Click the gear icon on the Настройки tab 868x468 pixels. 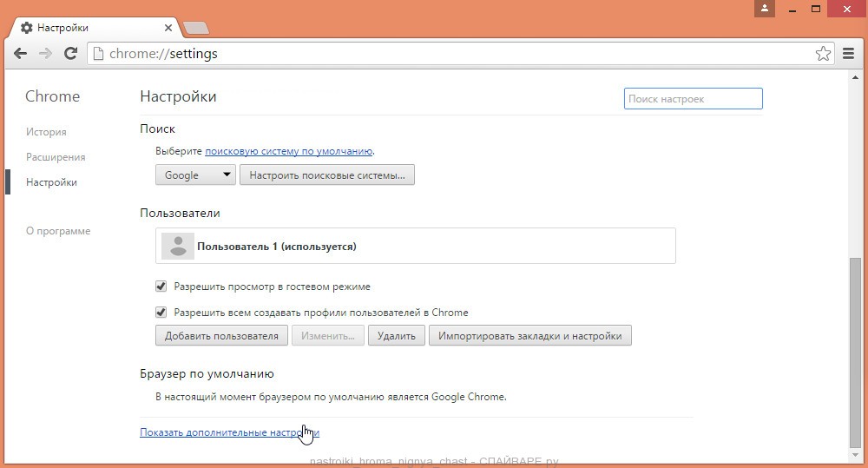click(27, 28)
